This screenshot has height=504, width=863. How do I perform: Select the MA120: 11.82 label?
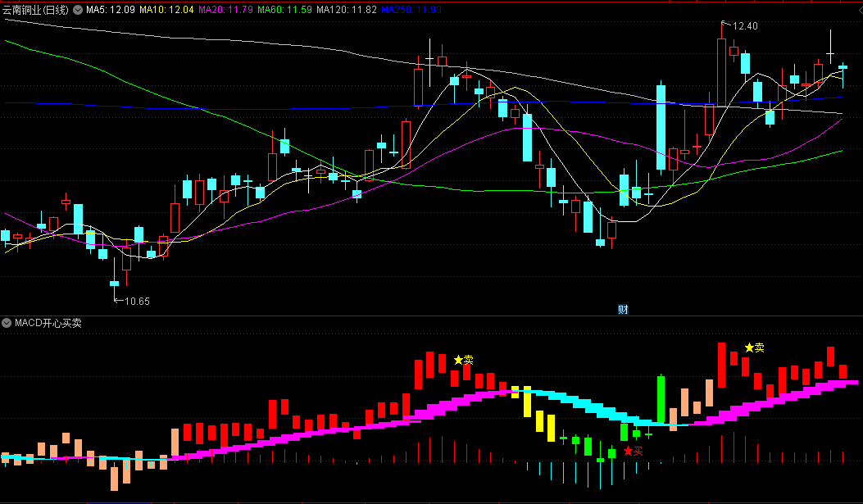pos(347,10)
